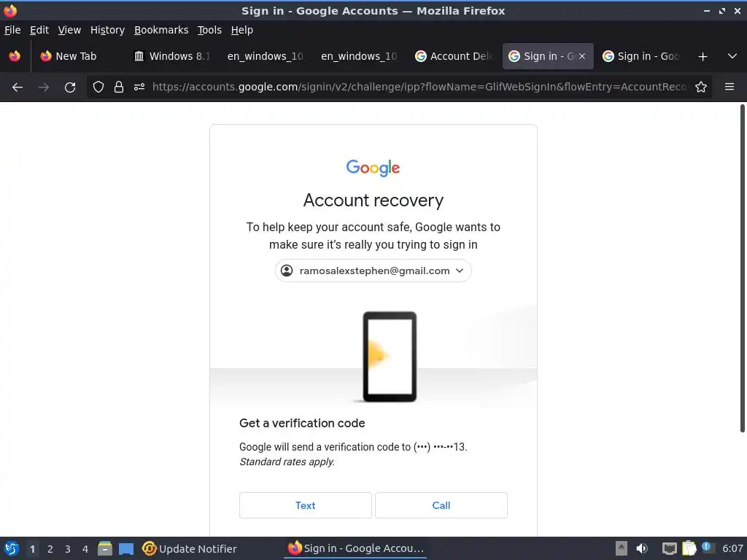
Task: Open the file manager taskbar icon
Action: 105,548
